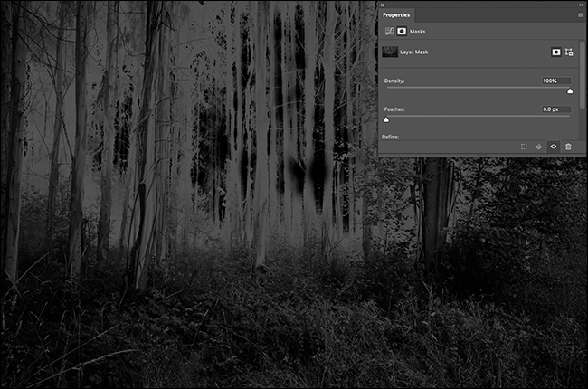Switch to the adjustment properties icon
Image resolution: width=588 pixels, height=389 pixels.
pos(389,31)
